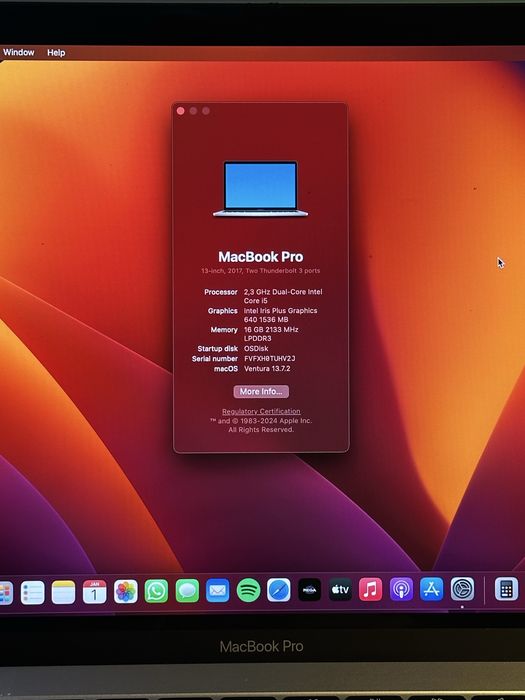Open the Window menu
The image size is (525, 700).
point(18,52)
